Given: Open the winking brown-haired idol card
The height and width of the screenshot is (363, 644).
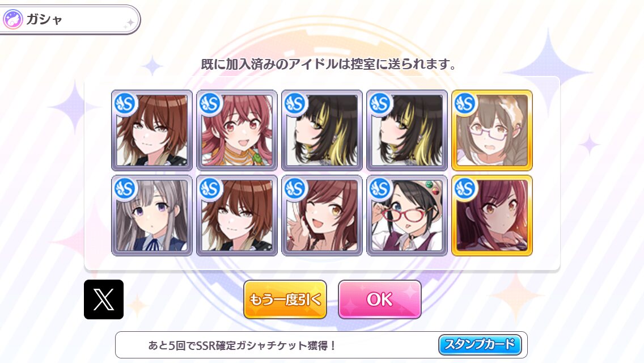Looking at the screenshot, I should 321,216.
